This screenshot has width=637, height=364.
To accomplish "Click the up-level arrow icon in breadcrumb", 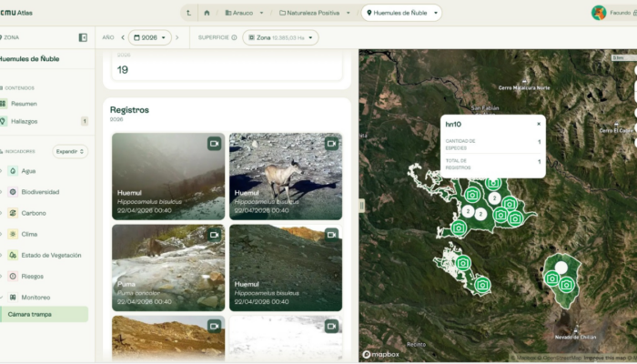I will click(x=188, y=13).
